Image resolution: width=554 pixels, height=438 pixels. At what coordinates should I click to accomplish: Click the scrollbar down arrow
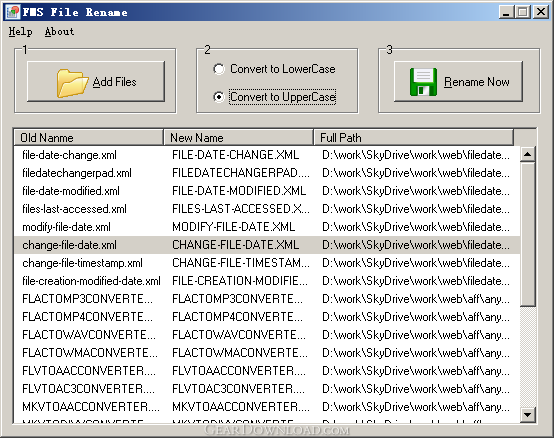click(528, 415)
